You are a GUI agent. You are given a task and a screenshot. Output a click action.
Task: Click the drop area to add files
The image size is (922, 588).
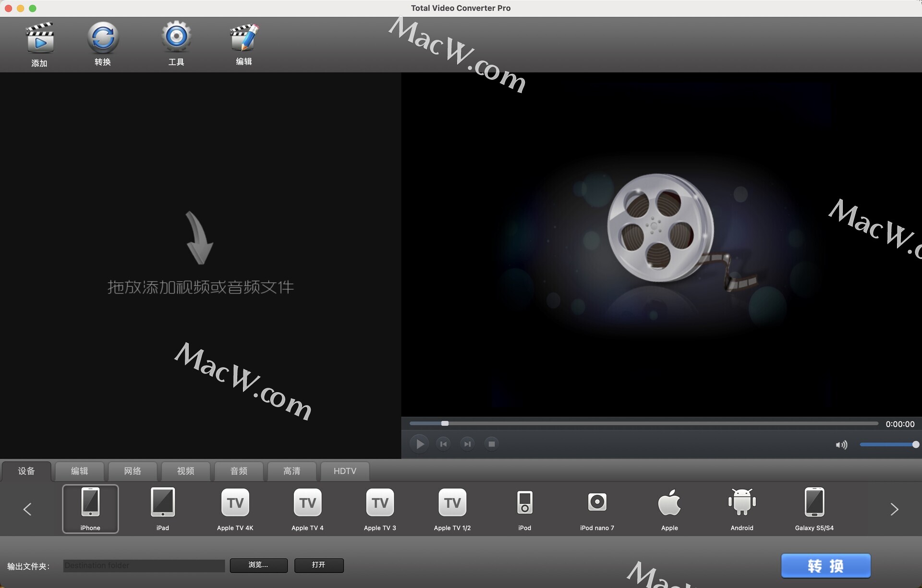tap(200, 265)
